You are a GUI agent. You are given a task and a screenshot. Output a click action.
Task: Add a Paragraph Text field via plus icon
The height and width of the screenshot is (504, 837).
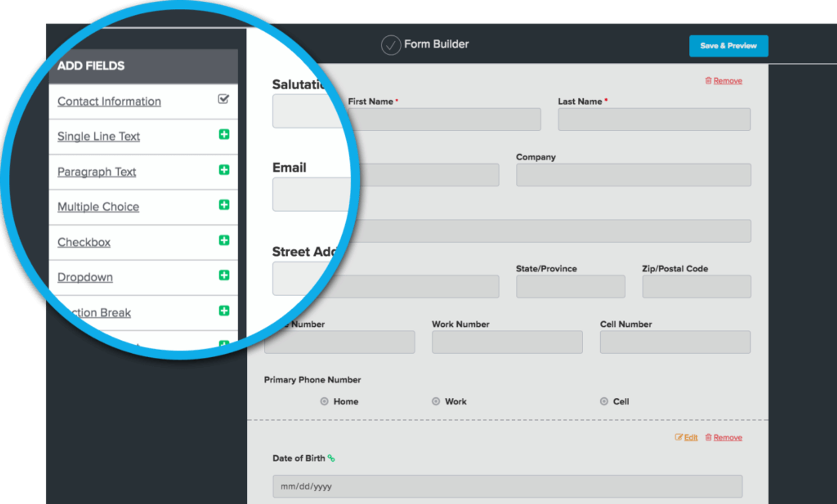click(224, 170)
